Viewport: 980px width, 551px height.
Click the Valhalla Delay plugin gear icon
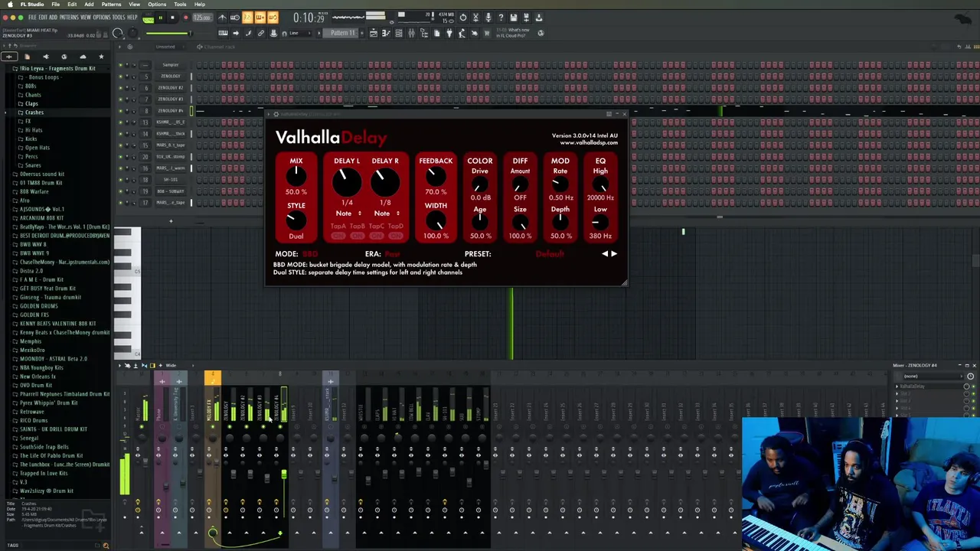(x=276, y=114)
